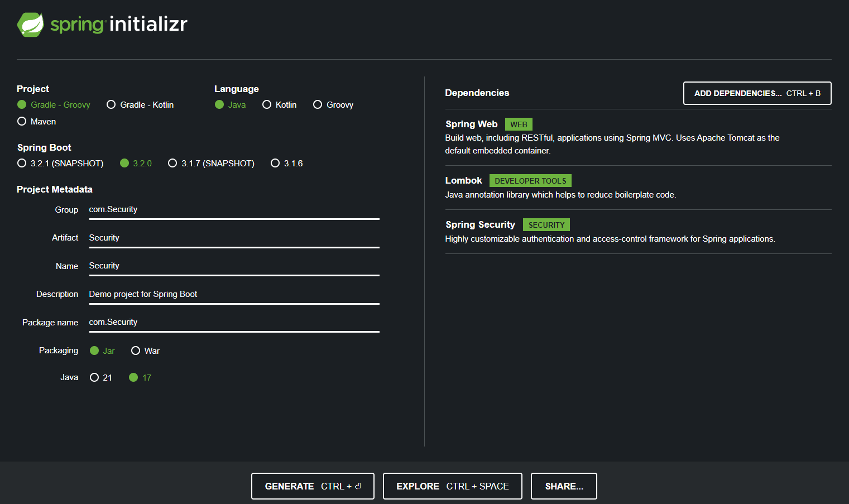Click the Spring Boot section heading
This screenshot has width=849, height=504.
click(44, 148)
